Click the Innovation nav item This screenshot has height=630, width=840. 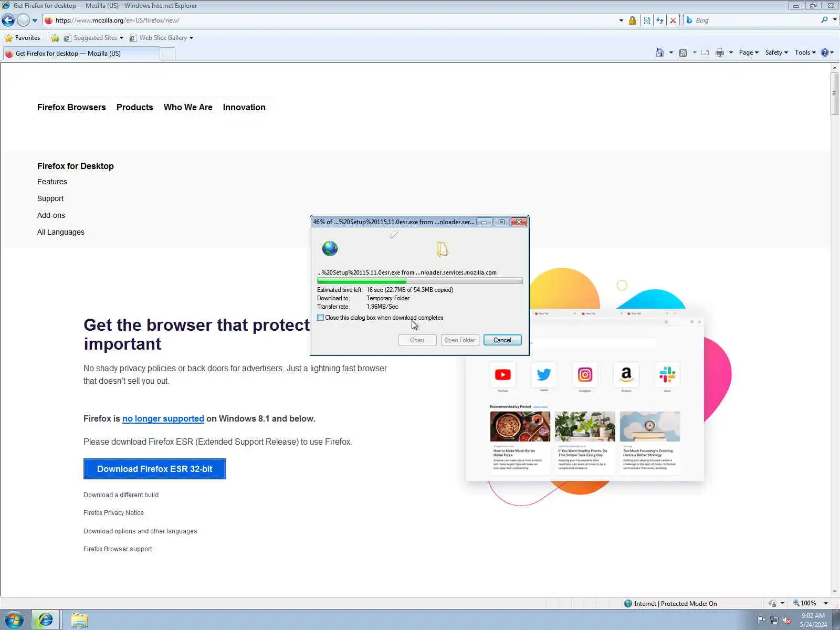tap(244, 107)
